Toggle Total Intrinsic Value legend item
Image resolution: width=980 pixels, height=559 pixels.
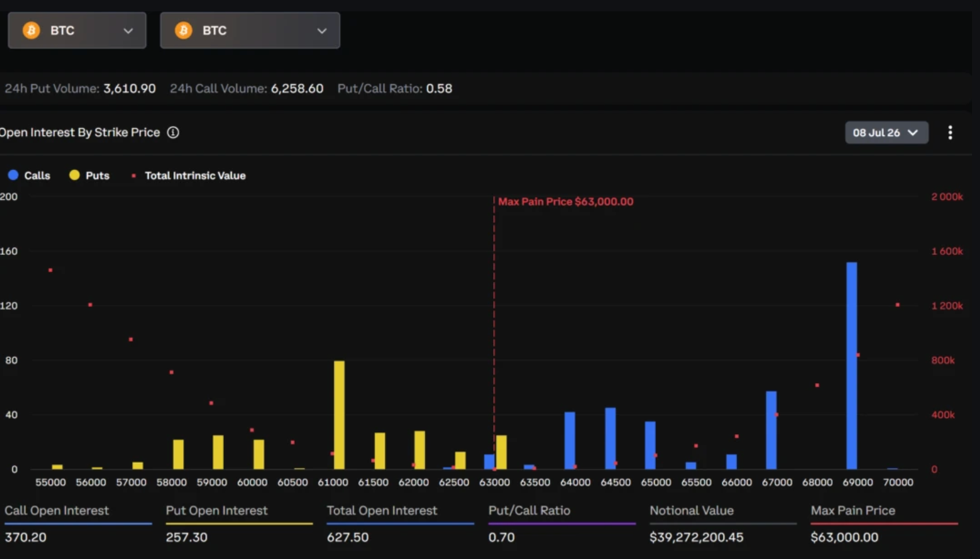pos(189,175)
